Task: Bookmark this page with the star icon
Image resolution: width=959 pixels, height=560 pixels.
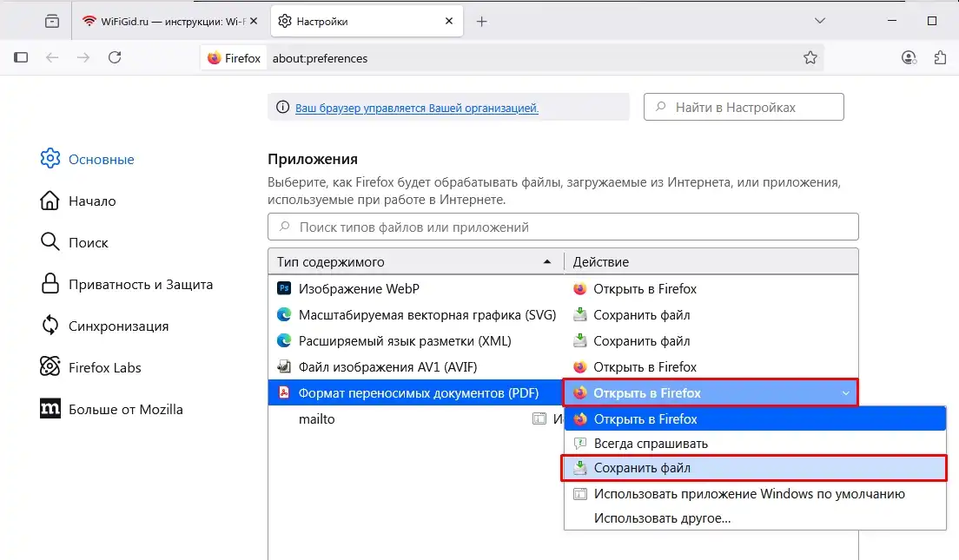Action: [810, 57]
